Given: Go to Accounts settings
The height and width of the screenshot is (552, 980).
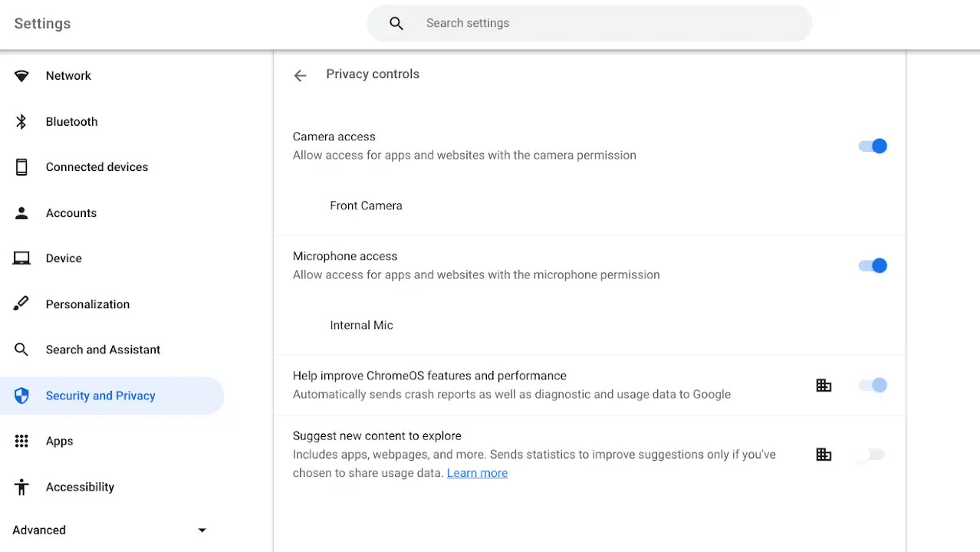Looking at the screenshot, I should (x=112, y=213).
